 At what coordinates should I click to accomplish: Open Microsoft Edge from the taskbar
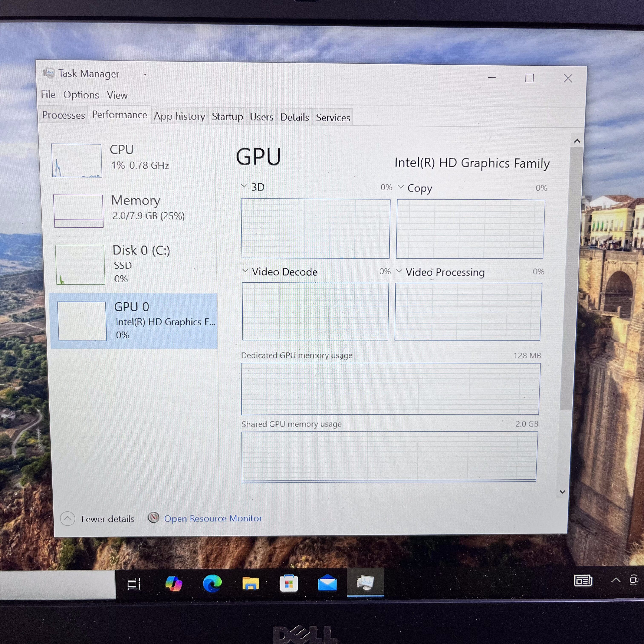[212, 583]
